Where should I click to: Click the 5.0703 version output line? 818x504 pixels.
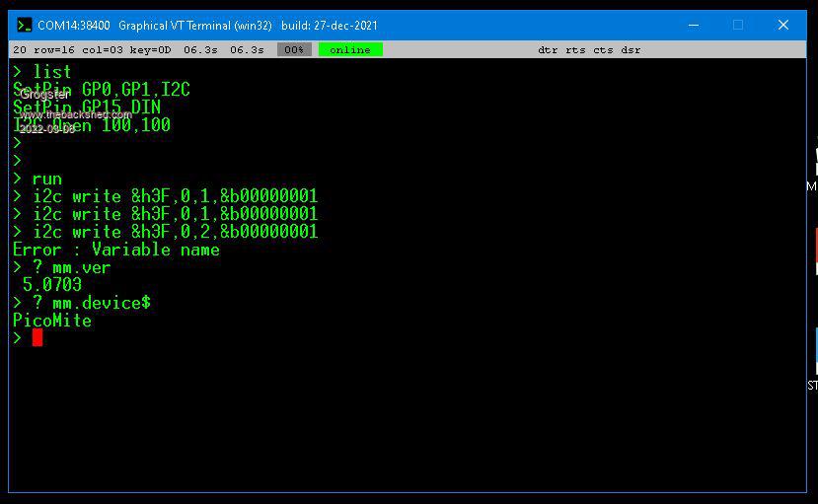[52, 285]
